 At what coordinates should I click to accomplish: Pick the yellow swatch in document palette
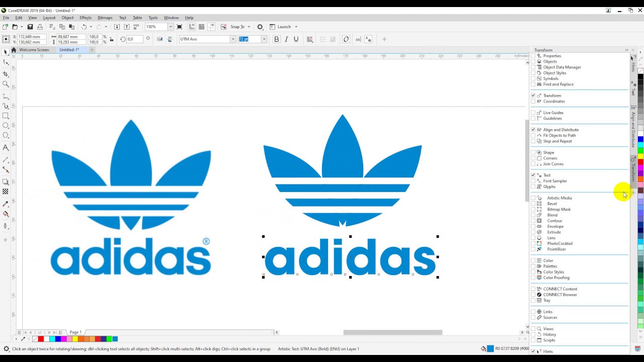pos(75,339)
